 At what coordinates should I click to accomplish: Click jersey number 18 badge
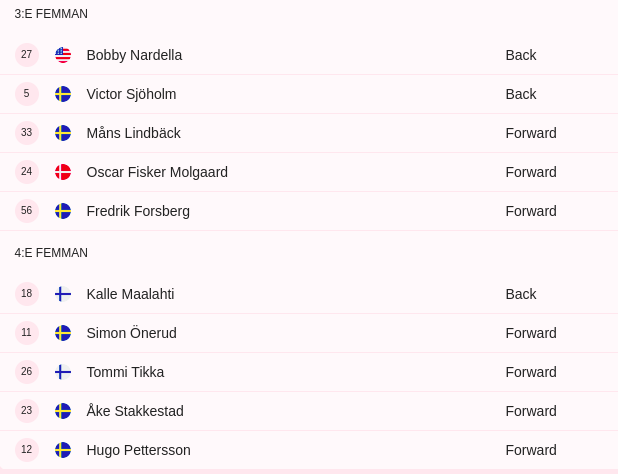pos(27,294)
